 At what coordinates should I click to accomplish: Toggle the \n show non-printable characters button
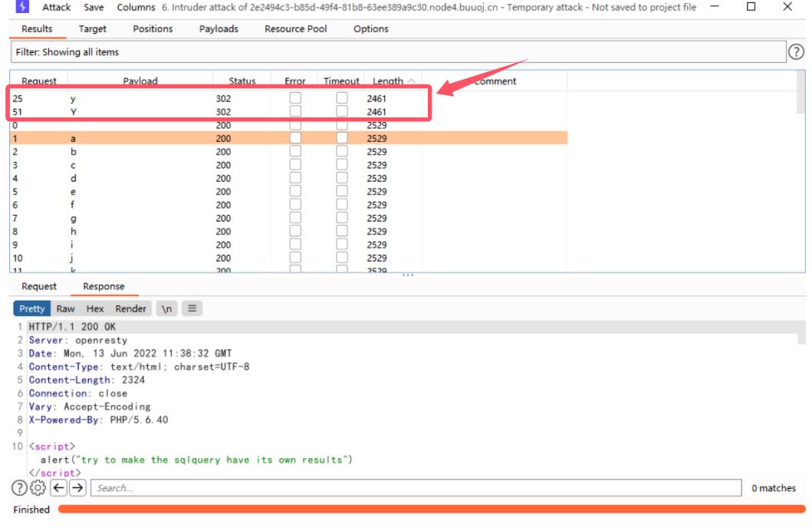pyautogui.click(x=166, y=309)
